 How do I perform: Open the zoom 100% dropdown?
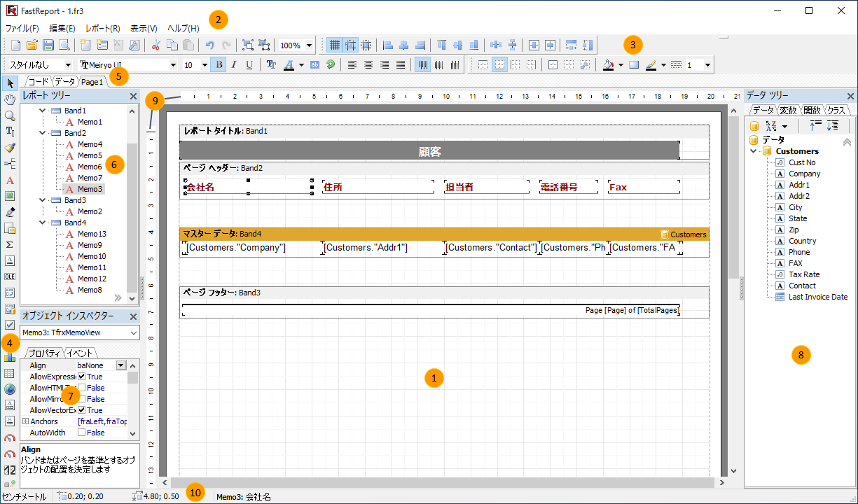pos(309,45)
